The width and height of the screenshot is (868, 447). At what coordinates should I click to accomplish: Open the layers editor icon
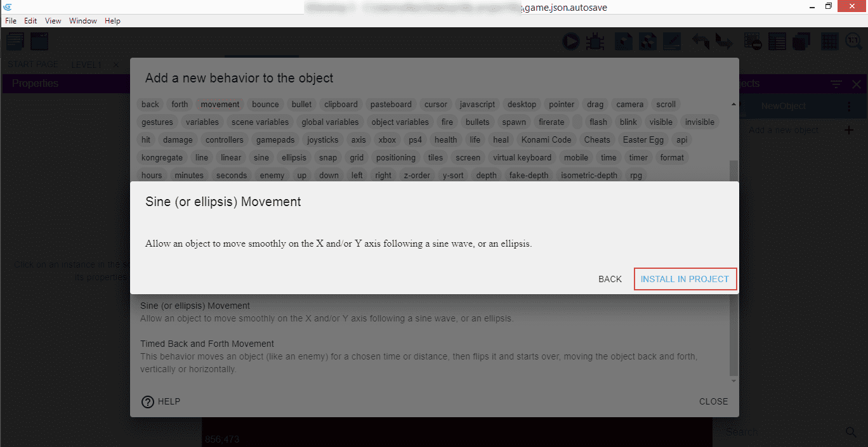point(801,42)
